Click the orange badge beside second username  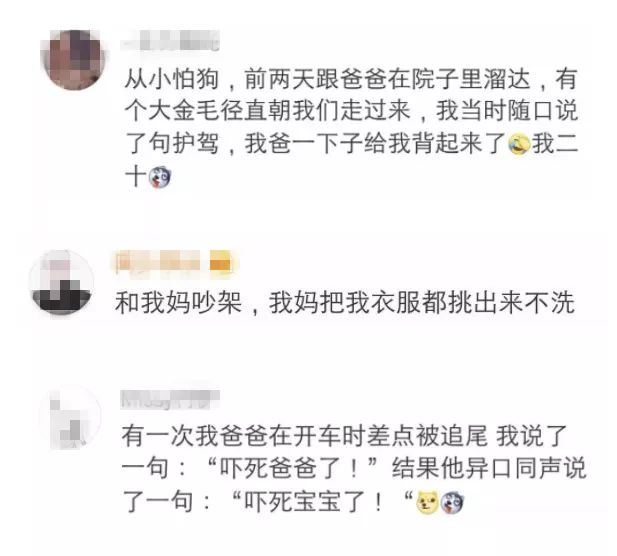coord(220,261)
